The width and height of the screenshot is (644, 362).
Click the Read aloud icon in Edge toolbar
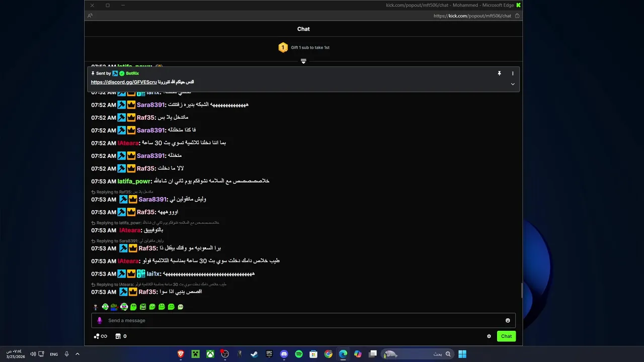pos(90,16)
